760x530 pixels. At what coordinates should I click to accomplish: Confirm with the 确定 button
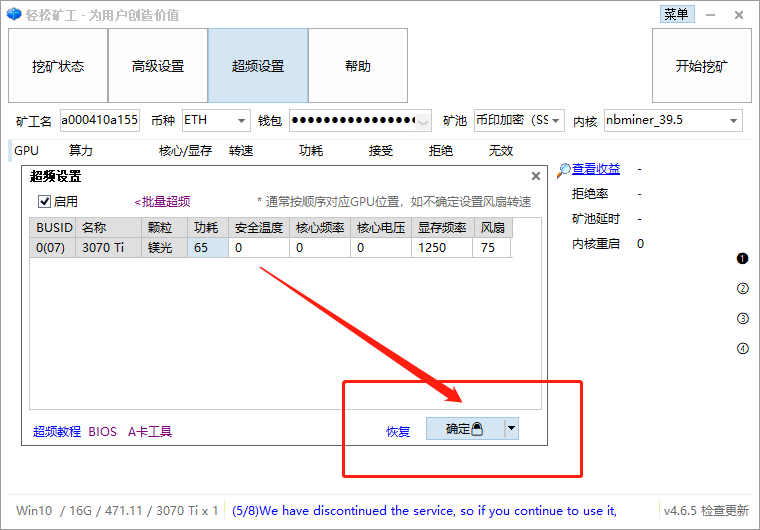pos(463,429)
